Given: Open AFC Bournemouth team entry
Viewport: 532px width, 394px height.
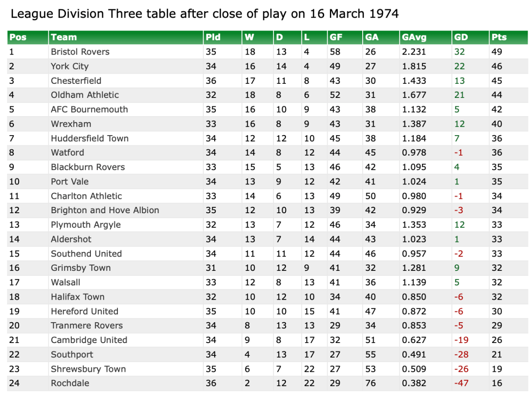Looking at the screenshot, I should point(90,109).
